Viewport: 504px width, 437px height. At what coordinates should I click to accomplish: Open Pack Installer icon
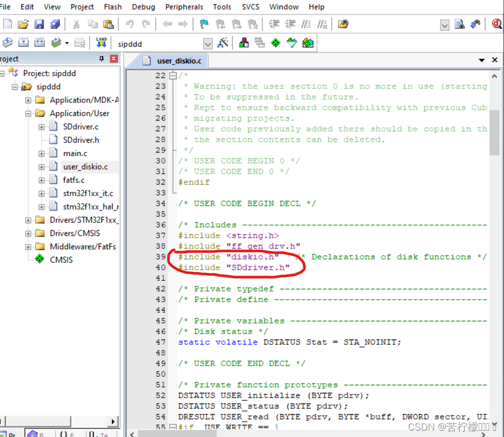click(308, 43)
